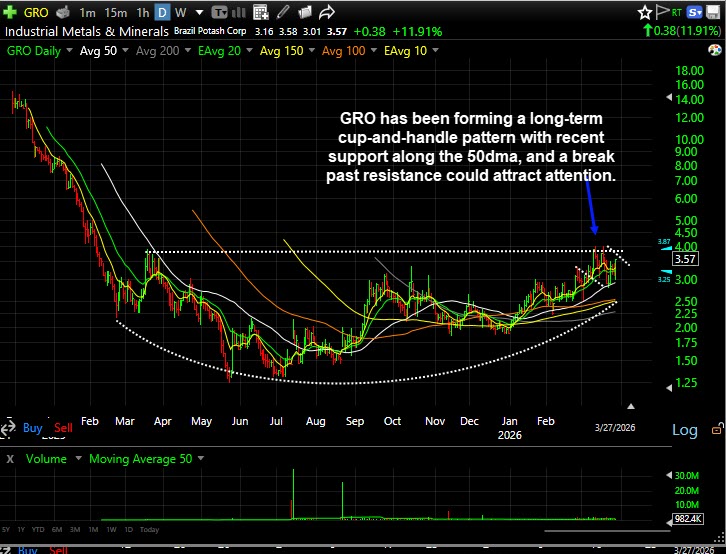Click the 3.87 cyan price marker

(663, 242)
